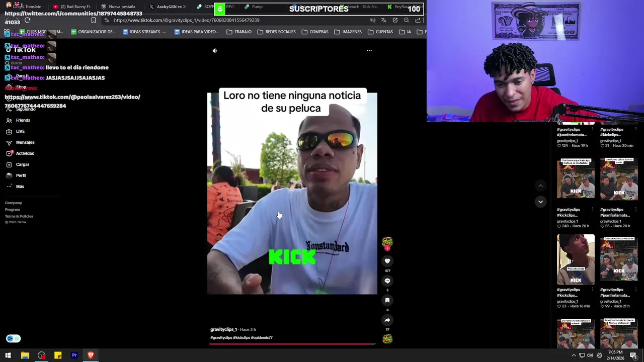Open the spinning sound disc icon
The height and width of the screenshot is (362, 644).
pyautogui.click(x=387, y=339)
